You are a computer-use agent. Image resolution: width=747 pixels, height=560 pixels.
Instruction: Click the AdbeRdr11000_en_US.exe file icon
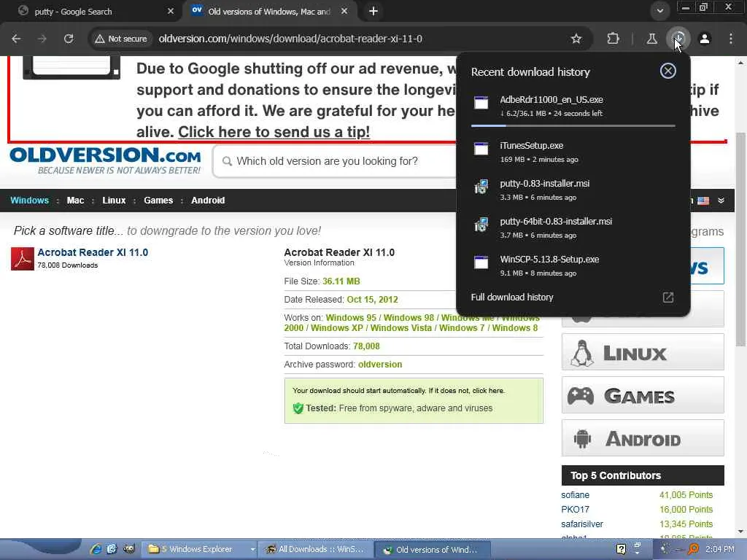(481, 102)
